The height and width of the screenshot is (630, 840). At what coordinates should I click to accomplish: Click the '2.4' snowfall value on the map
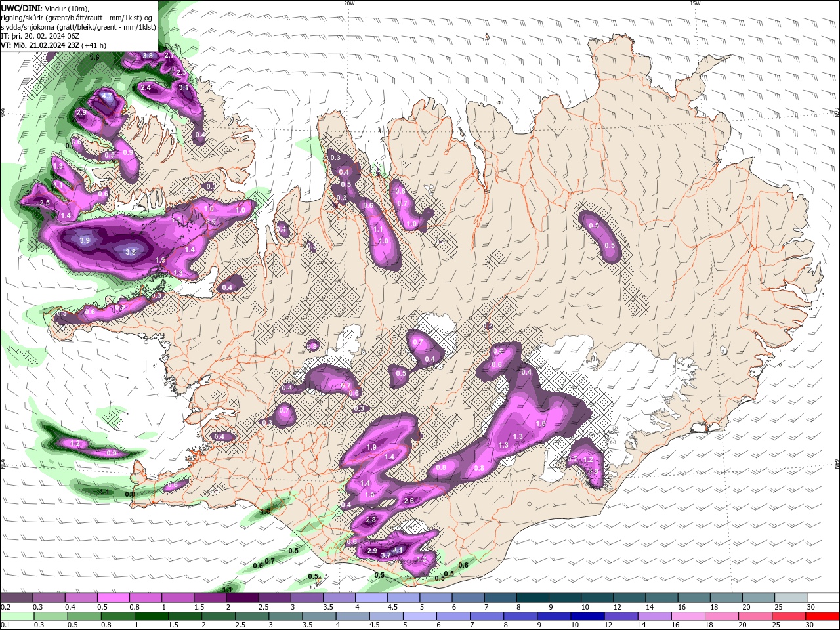[x=146, y=87]
